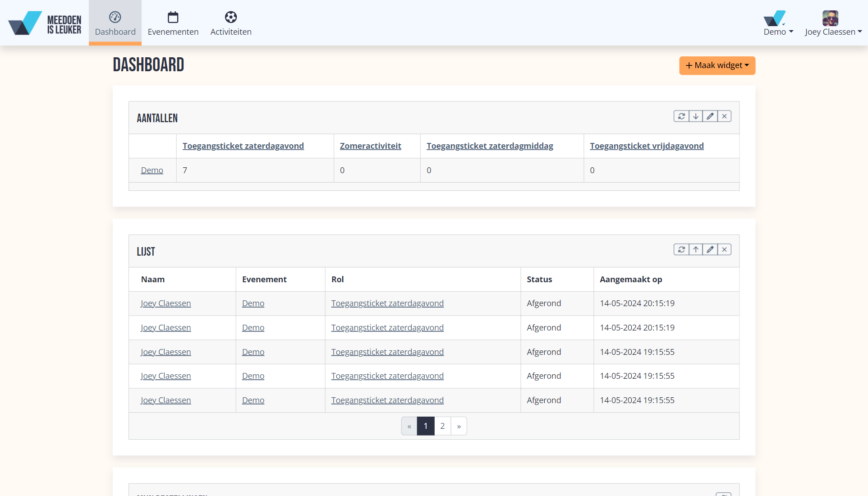Move Lijst widget up
868x496 pixels.
696,250
